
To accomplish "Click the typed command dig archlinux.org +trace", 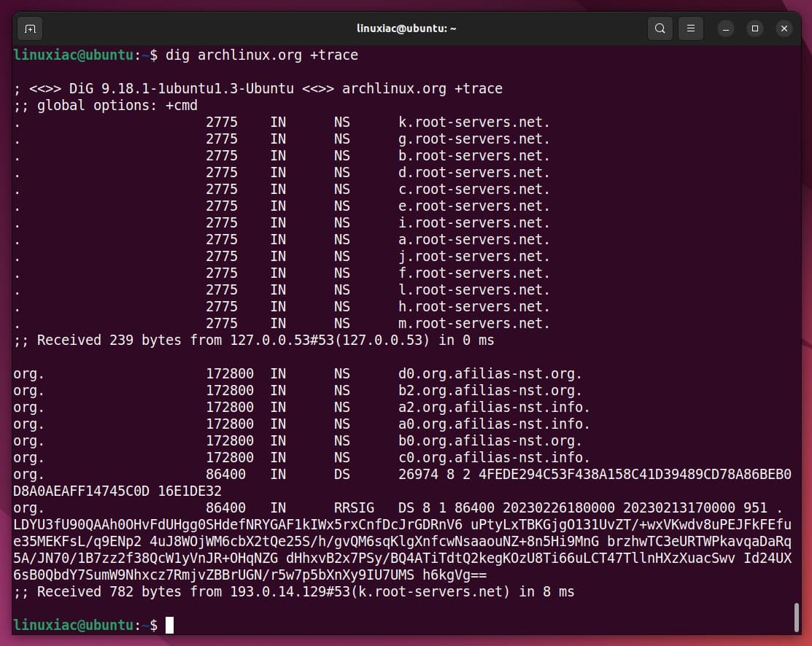I will (262, 55).
